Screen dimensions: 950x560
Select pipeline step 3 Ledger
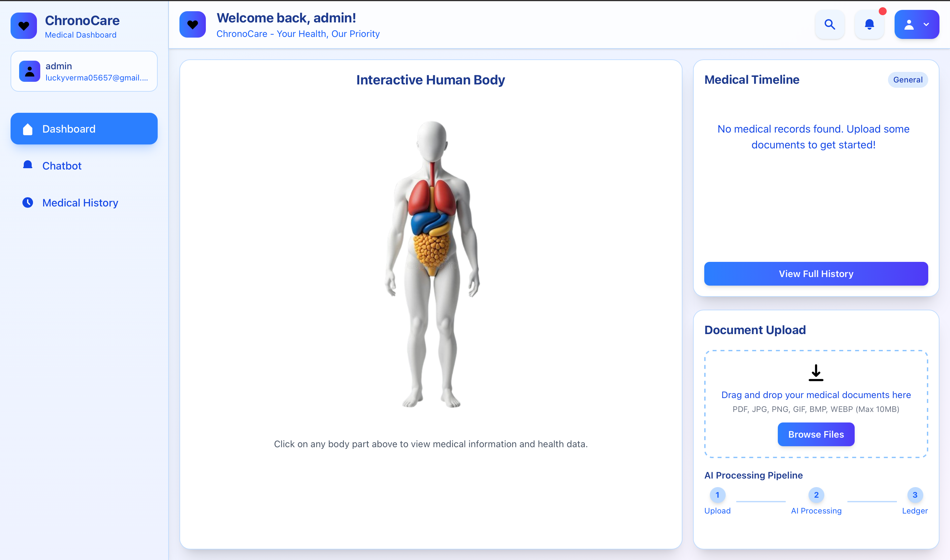click(914, 495)
